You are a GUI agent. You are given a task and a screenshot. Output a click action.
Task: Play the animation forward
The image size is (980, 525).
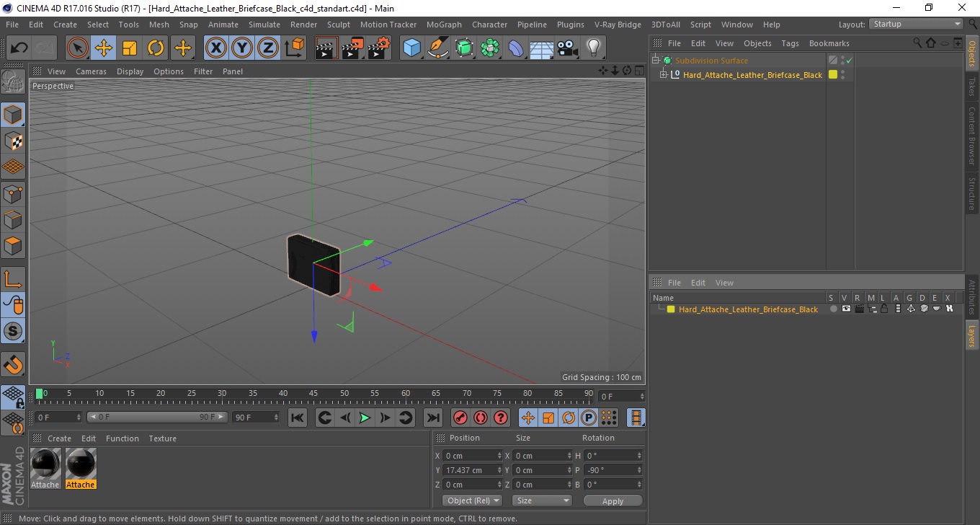coord(365,418)
